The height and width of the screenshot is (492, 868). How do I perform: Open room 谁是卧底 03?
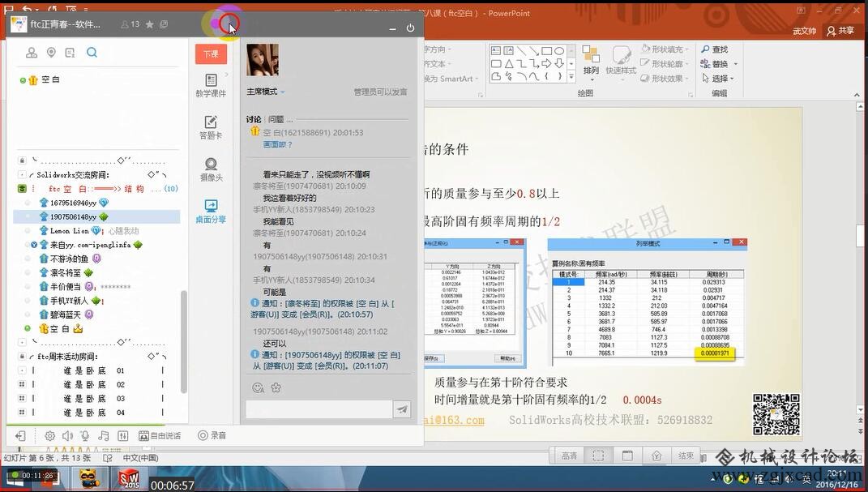point(94,399)
